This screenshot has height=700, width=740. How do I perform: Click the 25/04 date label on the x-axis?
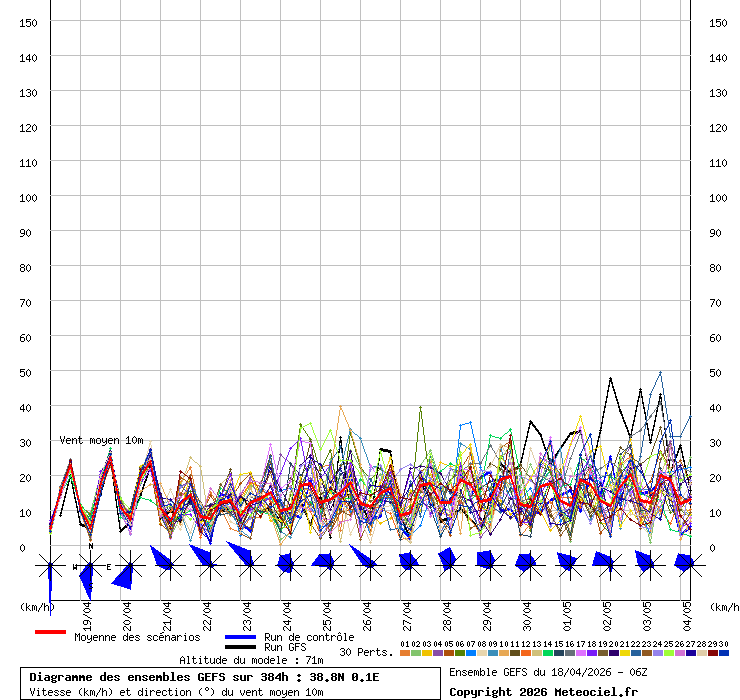[x=327, y=612]
